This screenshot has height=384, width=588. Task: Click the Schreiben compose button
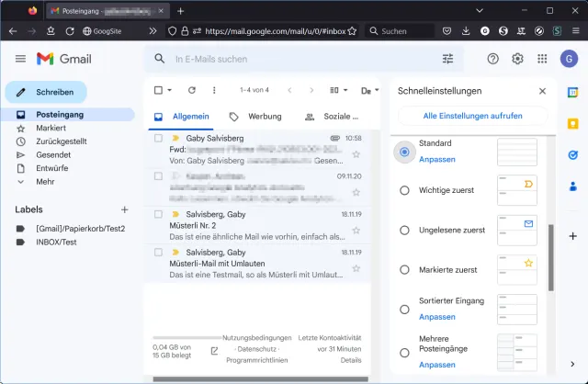click(x=46, y=93)
